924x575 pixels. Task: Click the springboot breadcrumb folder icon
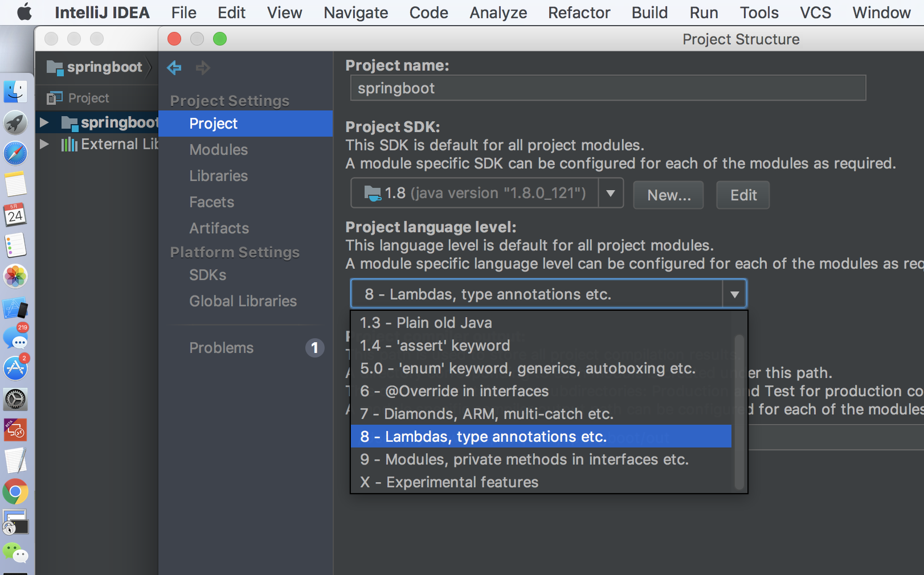55,68
